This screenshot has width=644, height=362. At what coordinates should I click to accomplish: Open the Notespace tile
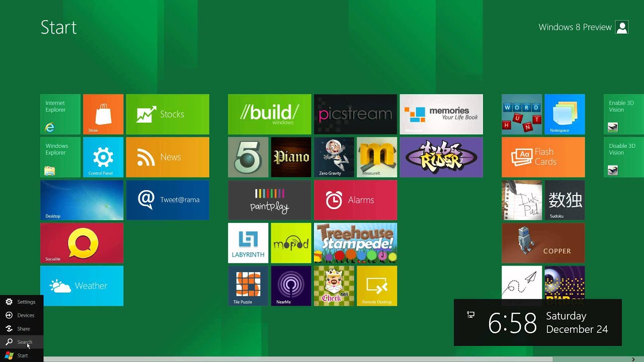pos(565,114)
